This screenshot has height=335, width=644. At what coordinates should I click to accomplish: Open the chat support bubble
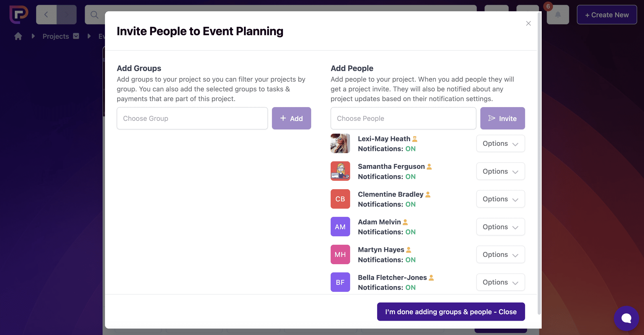click(626, 318)
